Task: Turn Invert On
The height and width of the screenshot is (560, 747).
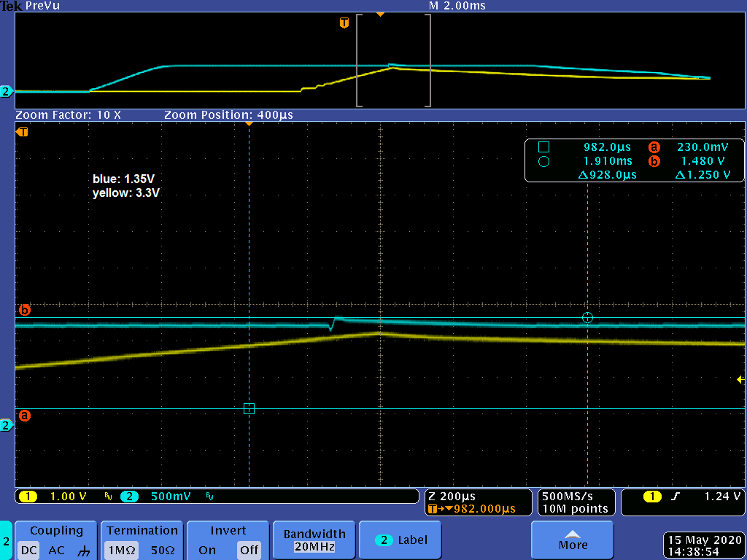Action: tap(207, 550)
